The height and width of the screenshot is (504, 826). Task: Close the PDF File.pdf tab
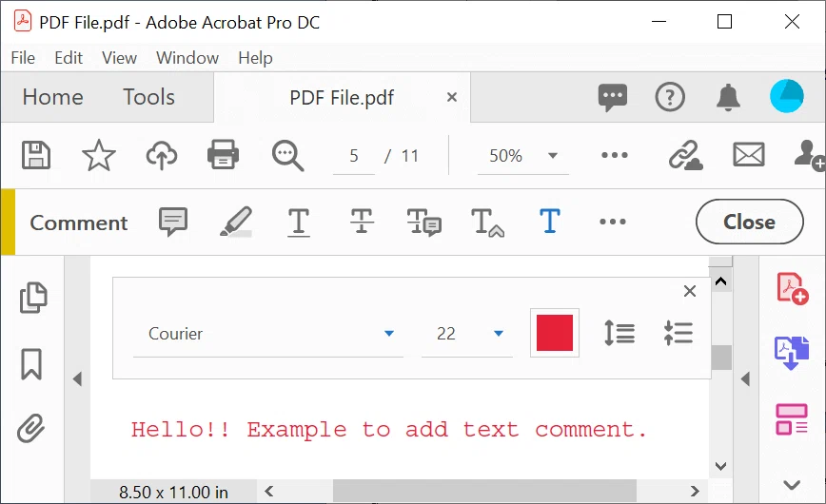pyautogui.click(x=451, y=97)
